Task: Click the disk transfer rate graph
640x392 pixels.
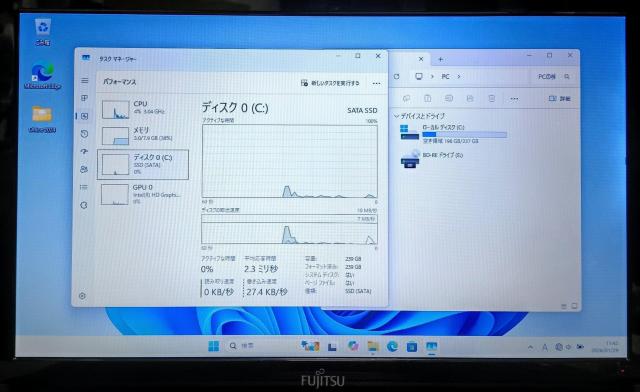Action: point(289,229)
